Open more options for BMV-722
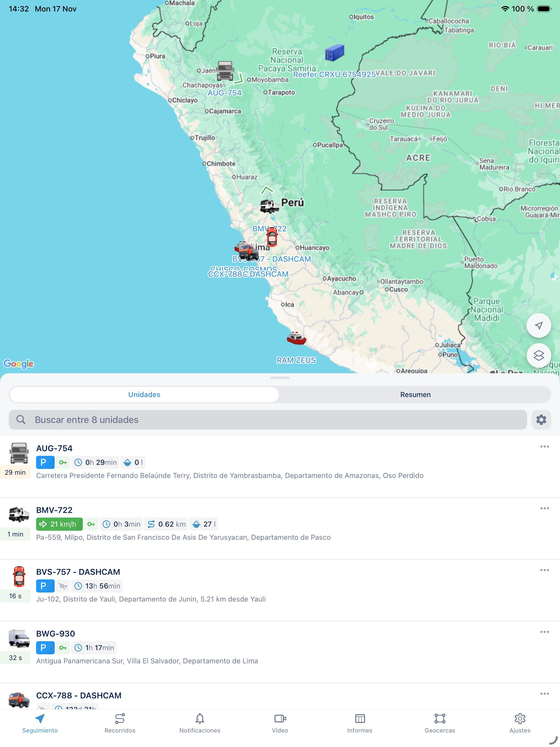 (x=544, y=508)
